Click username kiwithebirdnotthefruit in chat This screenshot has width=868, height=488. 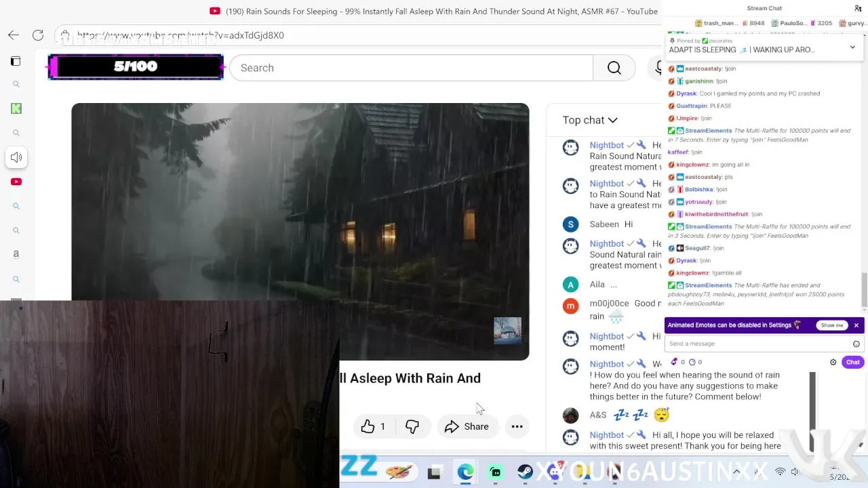tap(716, 214)
